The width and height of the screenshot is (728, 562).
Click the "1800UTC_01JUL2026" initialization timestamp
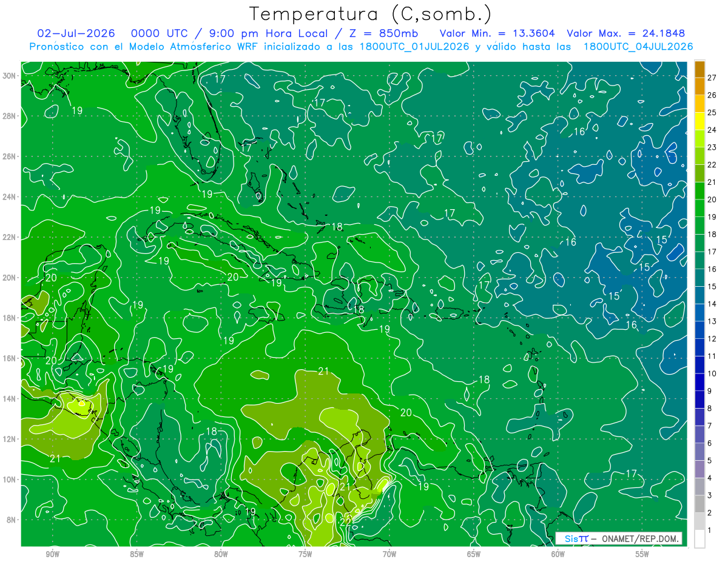click(x=414, y=47)
